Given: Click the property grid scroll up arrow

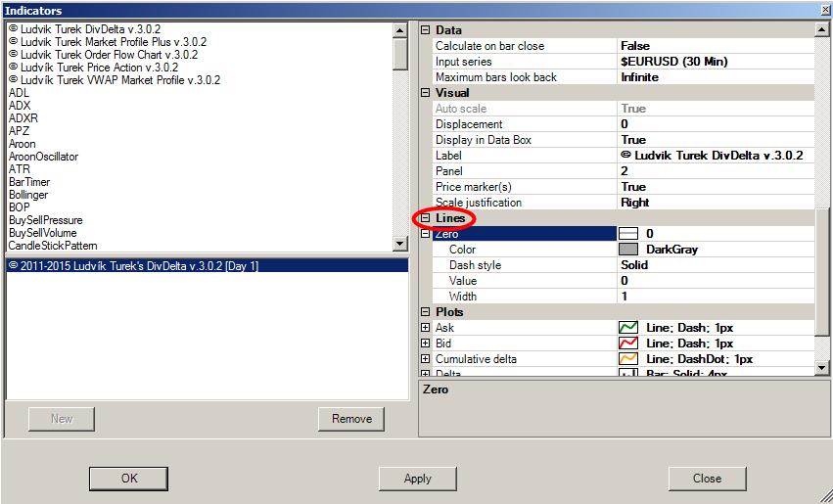Looking at the screenshot, I should click(x=821, y=30).
